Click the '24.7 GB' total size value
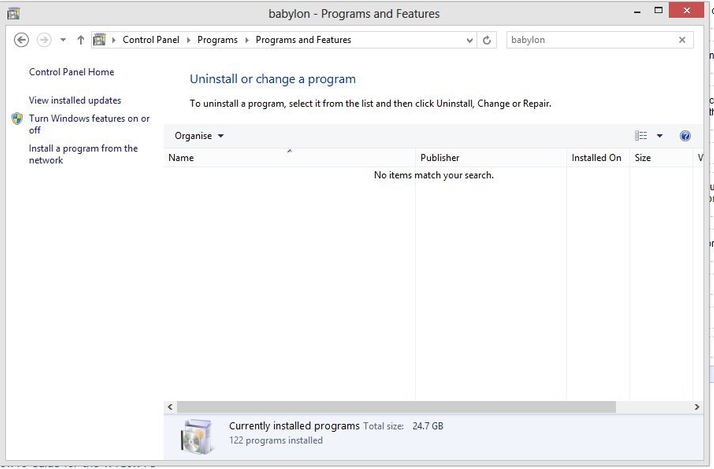Screen dimensions: 714x469 coord(428,426)
